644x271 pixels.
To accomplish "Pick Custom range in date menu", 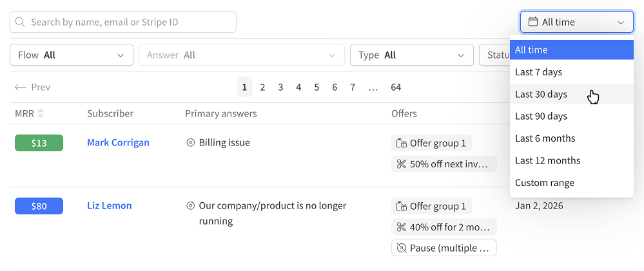I will tap(545, 183).
